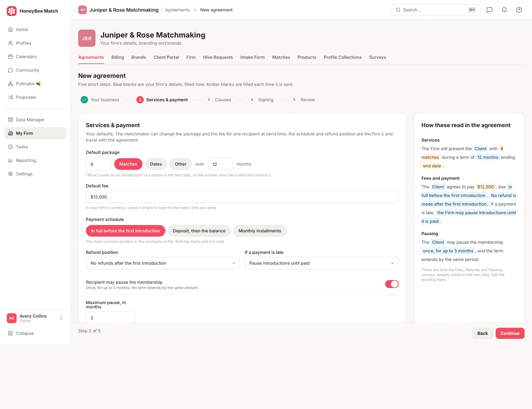This screenshot has height=409, width=532.
Task: Switch to the Client Portal tab
Action: (166, 57)
